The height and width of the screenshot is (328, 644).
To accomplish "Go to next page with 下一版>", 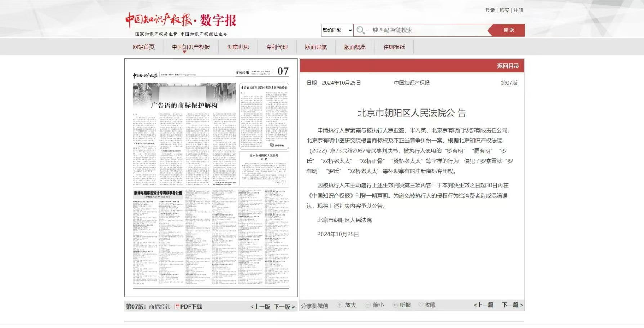I will (x=285, y=307).
